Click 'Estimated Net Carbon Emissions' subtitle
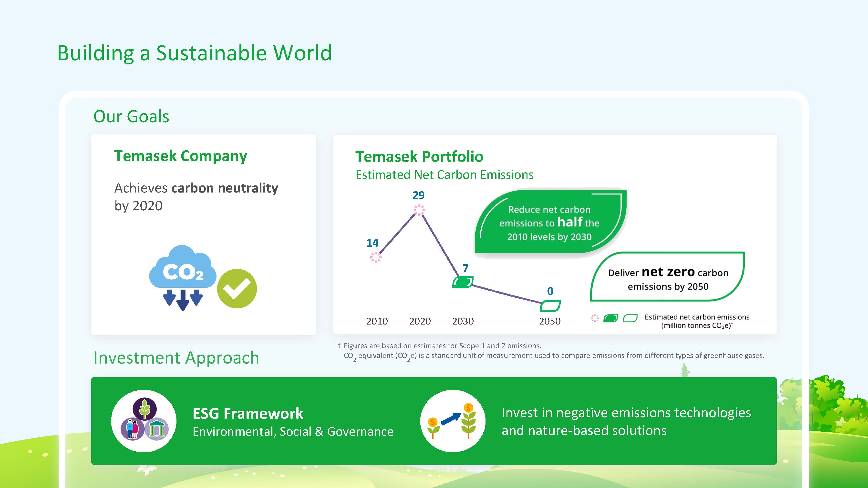 tap(444, 175)
